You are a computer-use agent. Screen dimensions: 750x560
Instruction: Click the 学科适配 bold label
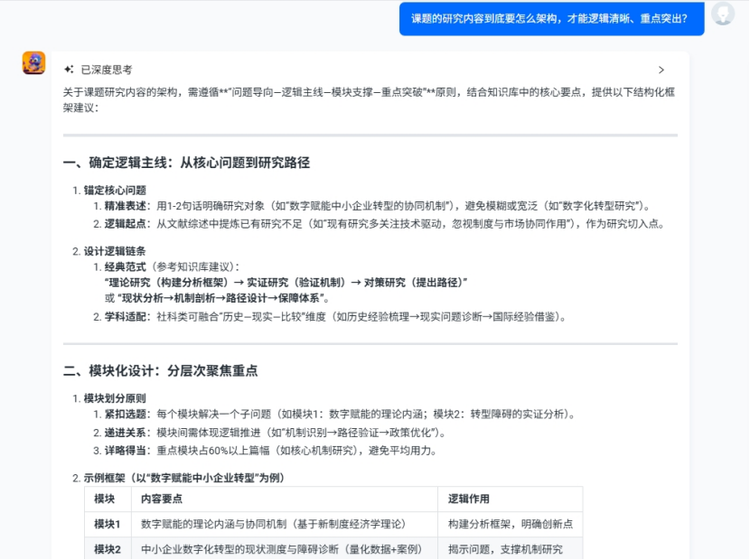[126, 317]
